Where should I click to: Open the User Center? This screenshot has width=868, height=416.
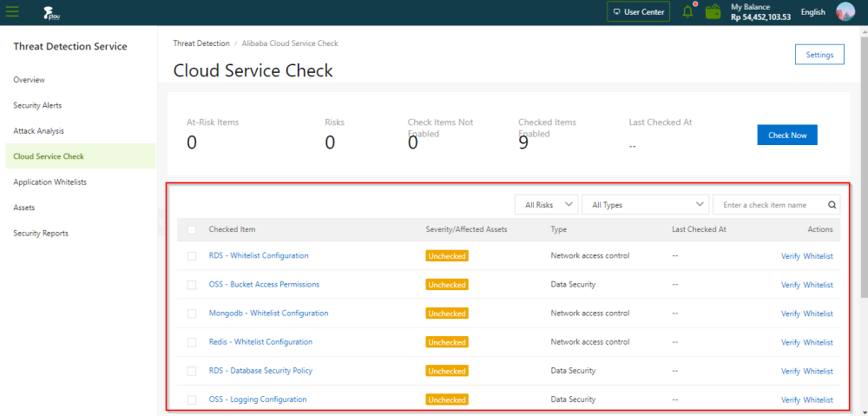639,11
